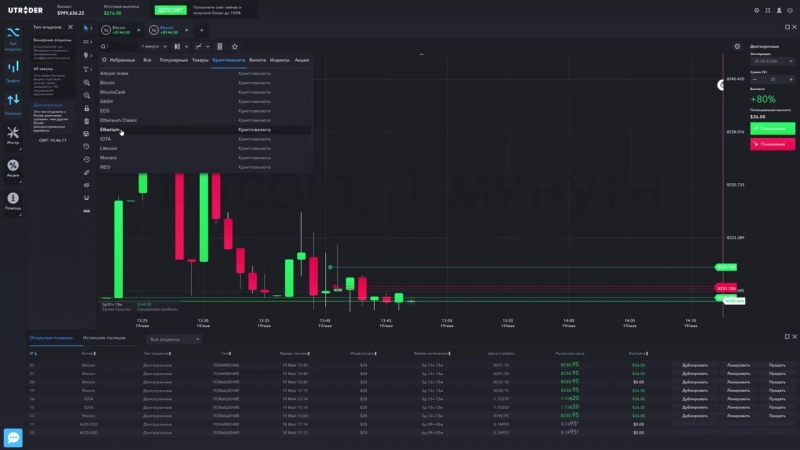Open the Акции percent sidebar section
This screenshot has height=450, width=800.
click(13, 169)
